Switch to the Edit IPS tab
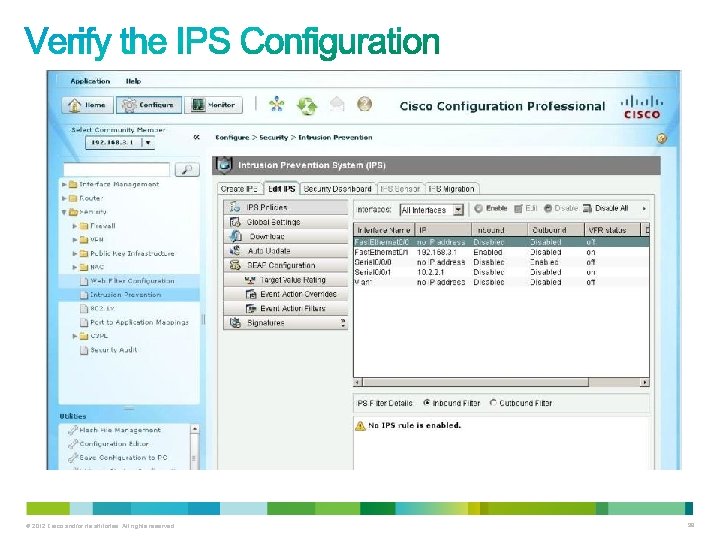 [x=281, y=189]
